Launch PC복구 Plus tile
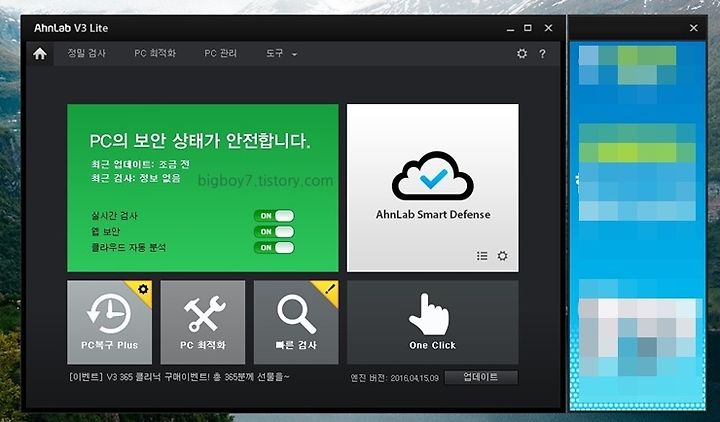Screen dimensions: 720x422 pyautogui.click(x=109, y=322)
